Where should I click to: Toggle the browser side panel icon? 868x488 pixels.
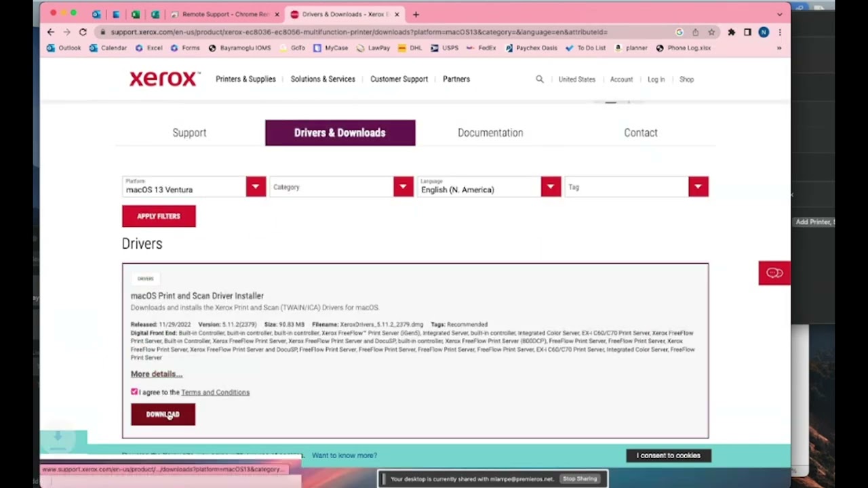point(747,32)
